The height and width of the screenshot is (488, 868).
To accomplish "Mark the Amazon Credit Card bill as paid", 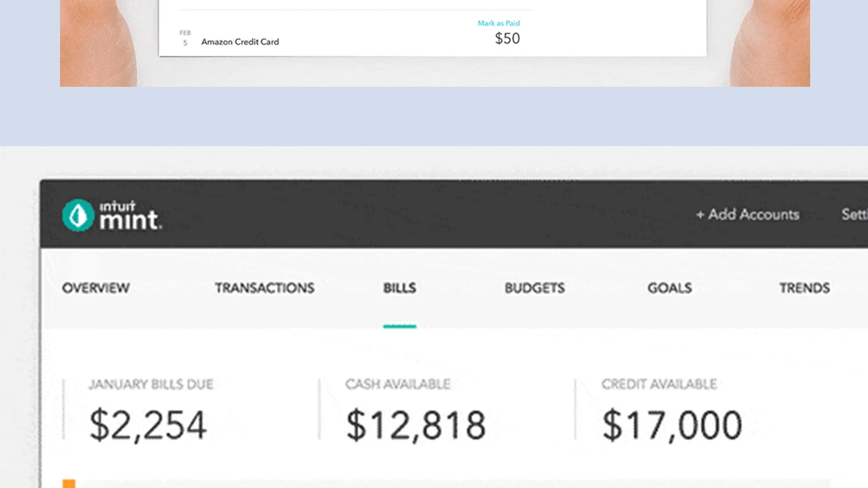I will [x=498, y=23].
